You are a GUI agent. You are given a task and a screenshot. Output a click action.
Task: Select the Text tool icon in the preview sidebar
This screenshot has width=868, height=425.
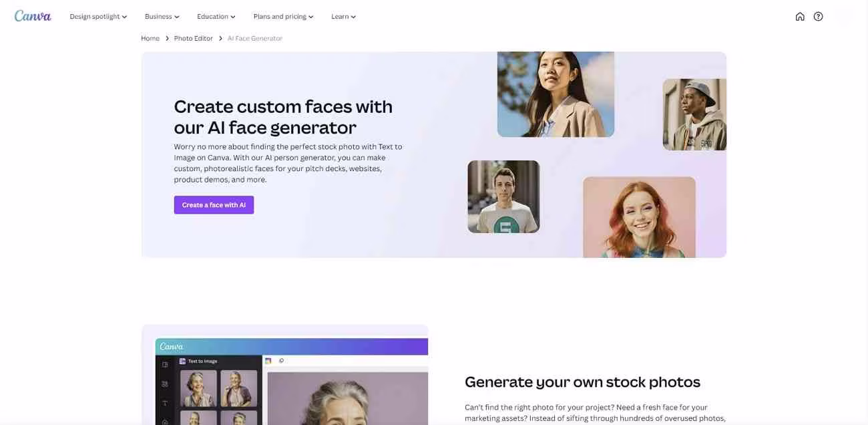165,404
